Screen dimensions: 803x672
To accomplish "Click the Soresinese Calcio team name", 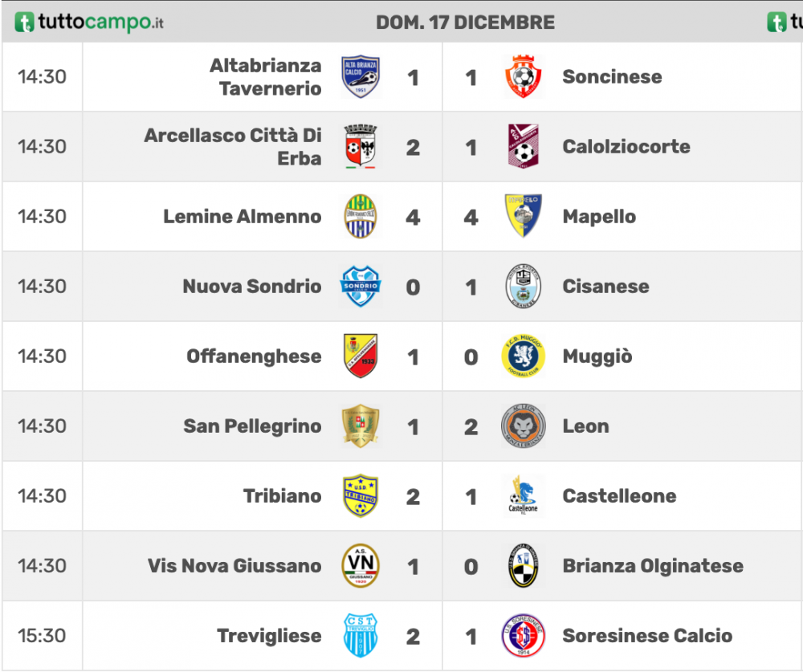I will (x=647, y=636).
